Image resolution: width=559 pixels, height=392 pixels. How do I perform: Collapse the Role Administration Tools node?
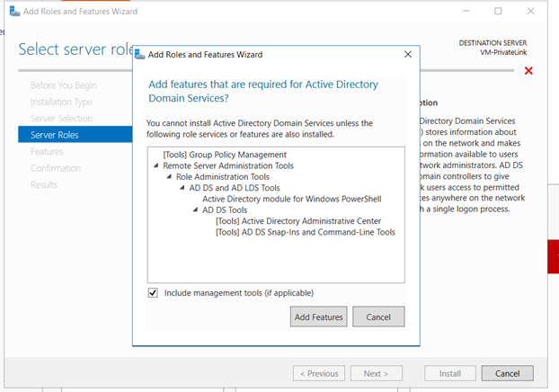point(169,176)
